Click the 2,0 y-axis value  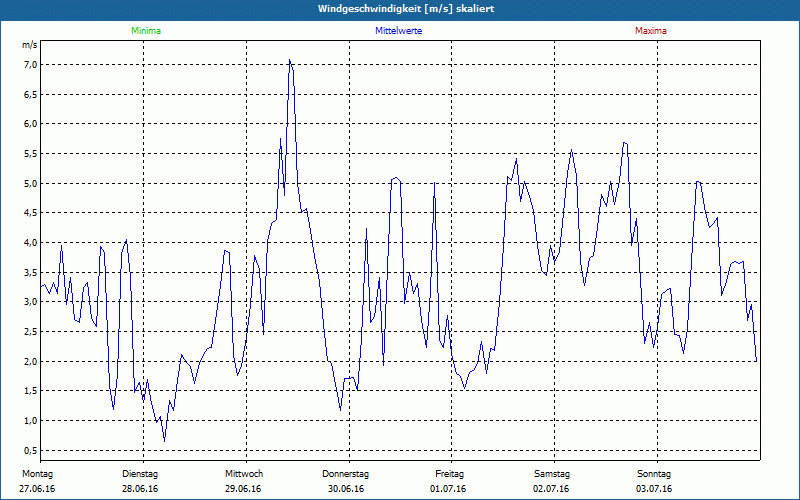pyautogui.click(x=30, y=361)
